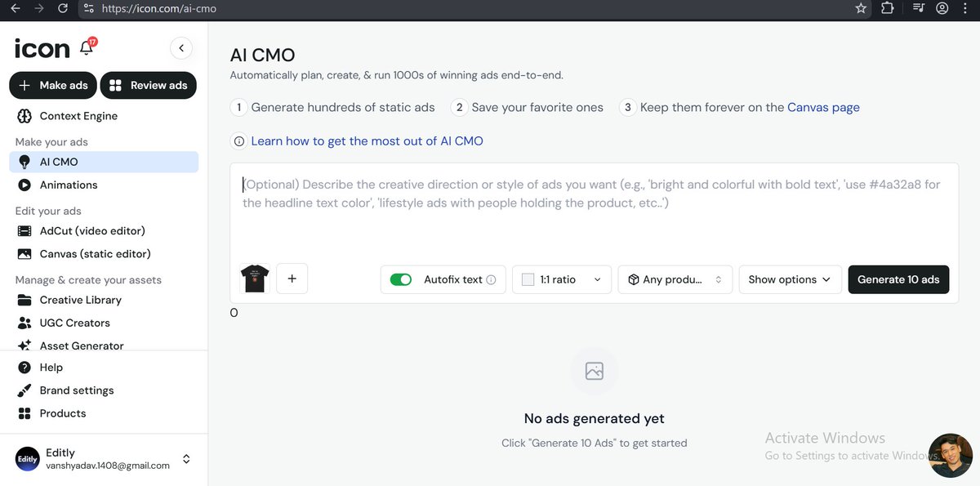
Task: Open the Any product selector dropdown
Action: pyautogui.click(x=675, y=279)
